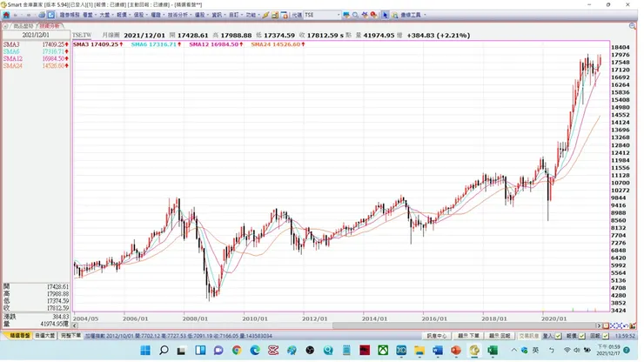Switch to the 商品盤勢 tab
This screenshot has height=362, width=644.
click(x=23, y=26)
